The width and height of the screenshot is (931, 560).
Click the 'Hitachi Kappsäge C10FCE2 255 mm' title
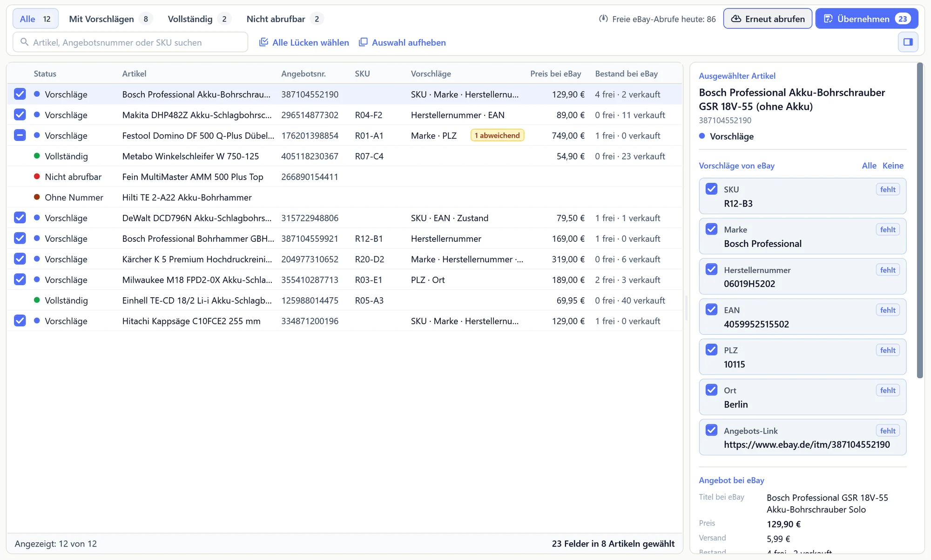(x=191, y=321)
